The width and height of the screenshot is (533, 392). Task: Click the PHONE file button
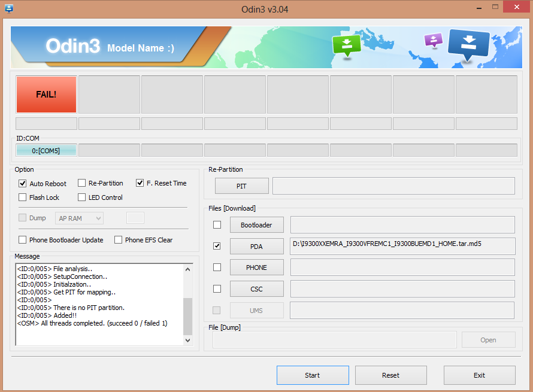point(257,268)
